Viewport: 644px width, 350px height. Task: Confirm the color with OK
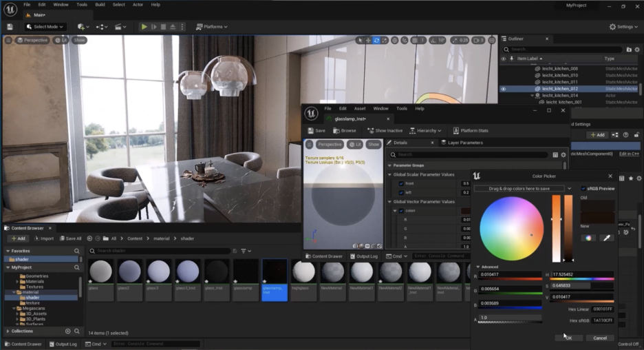pos(569,338)
